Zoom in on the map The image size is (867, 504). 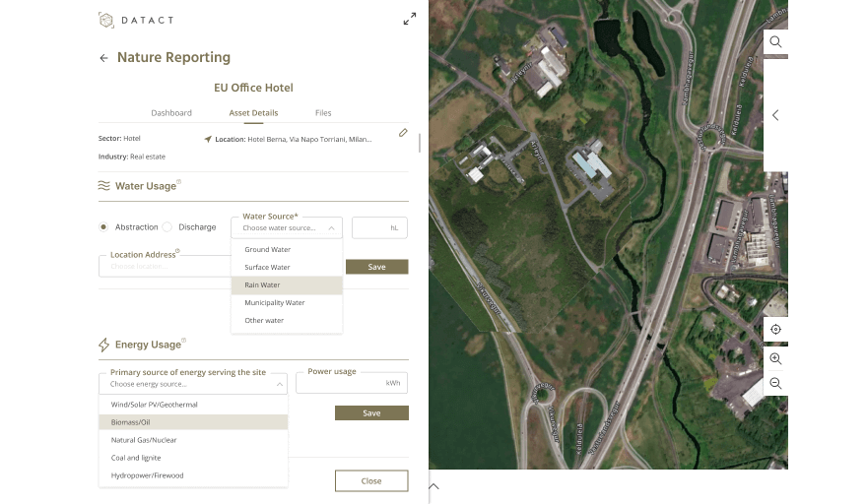click(775, 359)
